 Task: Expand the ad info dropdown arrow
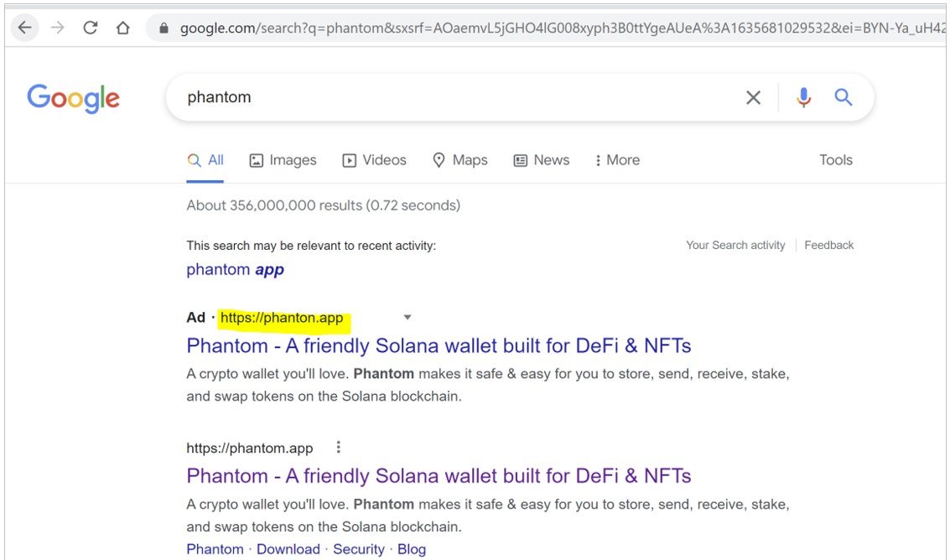point(408,317)
